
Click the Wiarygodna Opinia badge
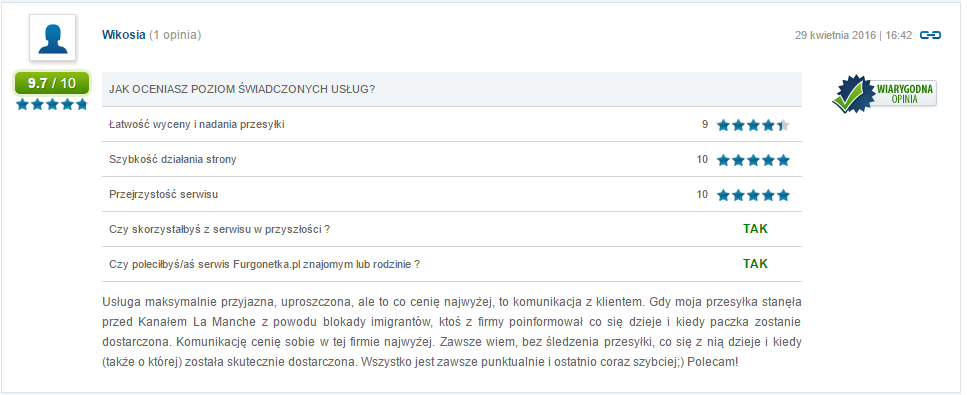coord(885,94)
